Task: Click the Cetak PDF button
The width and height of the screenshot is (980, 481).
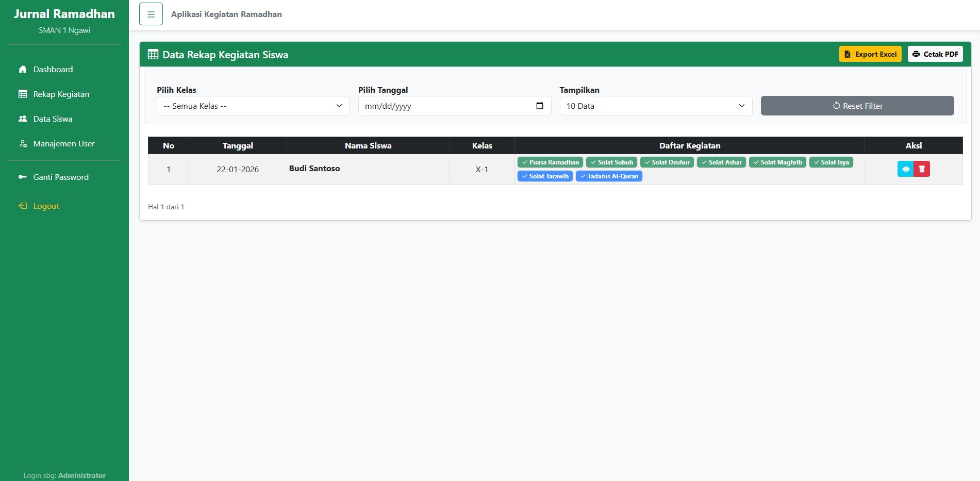Action: 935,54
